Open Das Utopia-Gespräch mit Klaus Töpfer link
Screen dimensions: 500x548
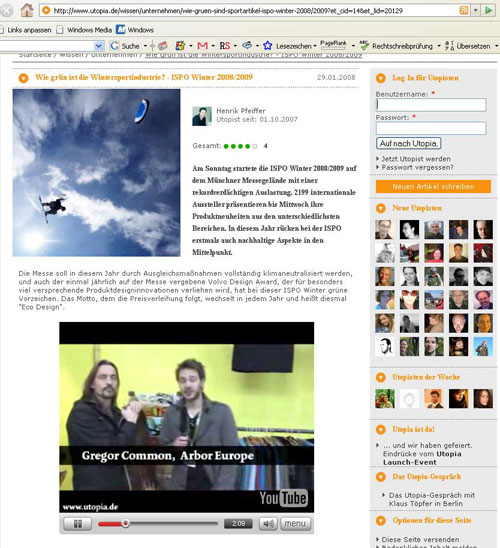(432, 499)
